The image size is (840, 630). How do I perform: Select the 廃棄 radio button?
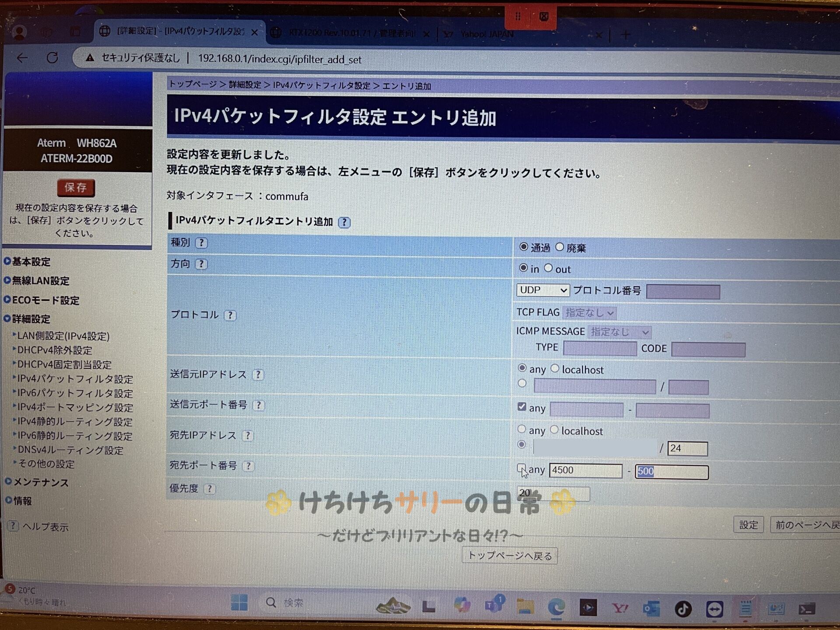click(560, 247)
